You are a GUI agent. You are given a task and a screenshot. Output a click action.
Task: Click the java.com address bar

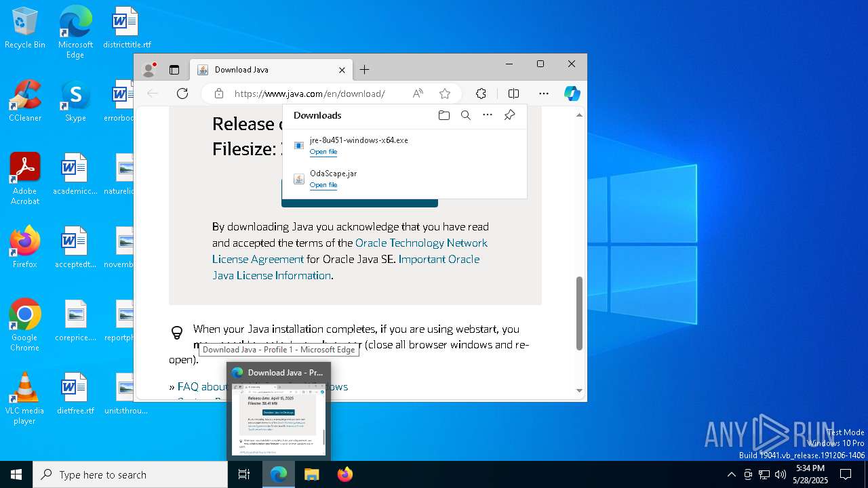(309, 94)
